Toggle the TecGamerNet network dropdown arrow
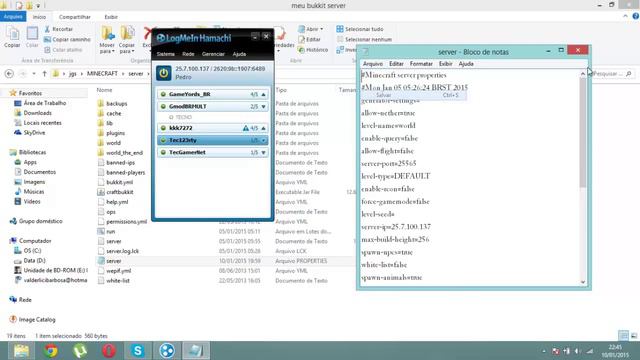The image size is (640, 360). pos(263,153)
